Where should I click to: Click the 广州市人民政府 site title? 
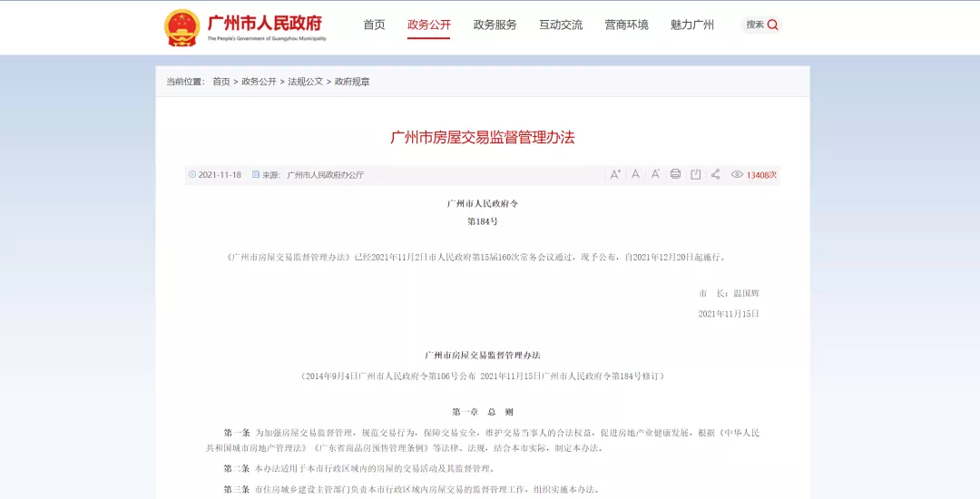pos(265,23)
